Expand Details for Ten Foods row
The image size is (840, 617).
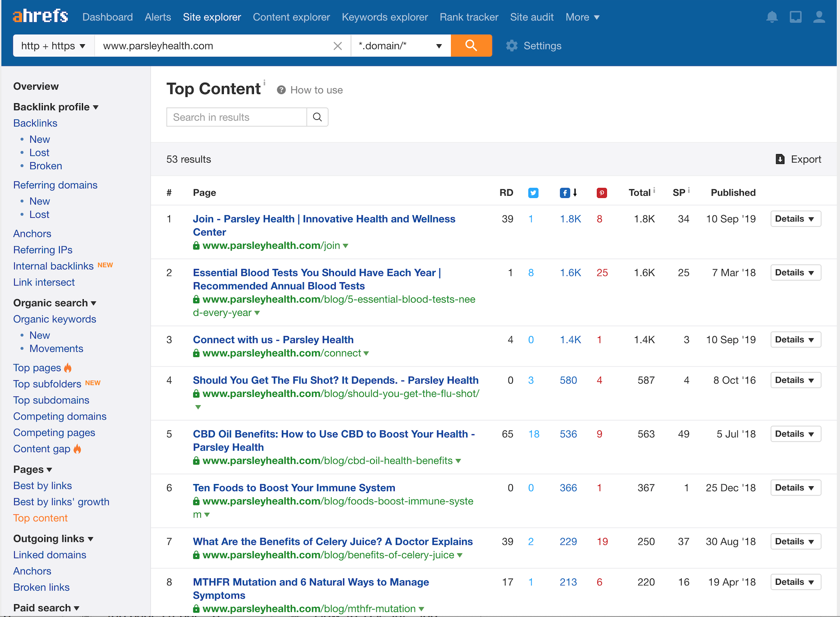coord(795,488)
